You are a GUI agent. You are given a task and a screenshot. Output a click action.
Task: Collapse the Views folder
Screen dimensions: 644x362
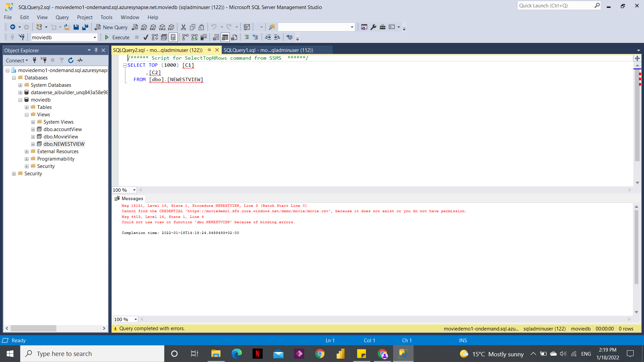(26, 114)
